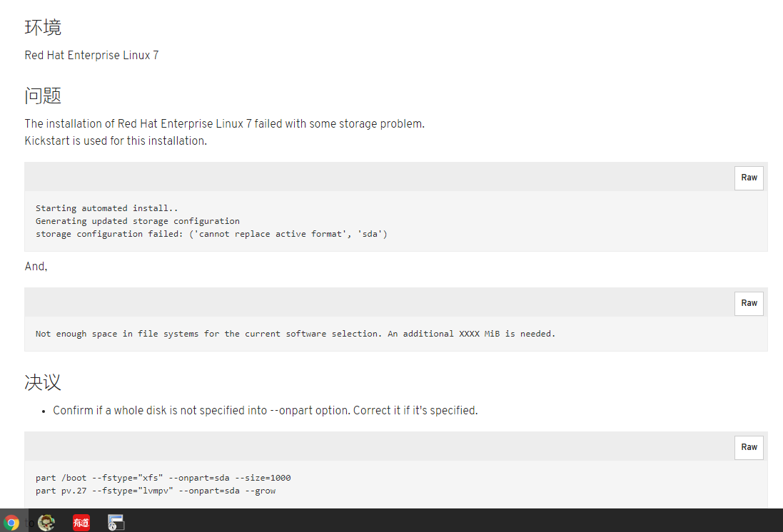This screenshot has height=532, width=783.
Task: Open the terminal window icon in taskbar
Action: coord(116,523)
